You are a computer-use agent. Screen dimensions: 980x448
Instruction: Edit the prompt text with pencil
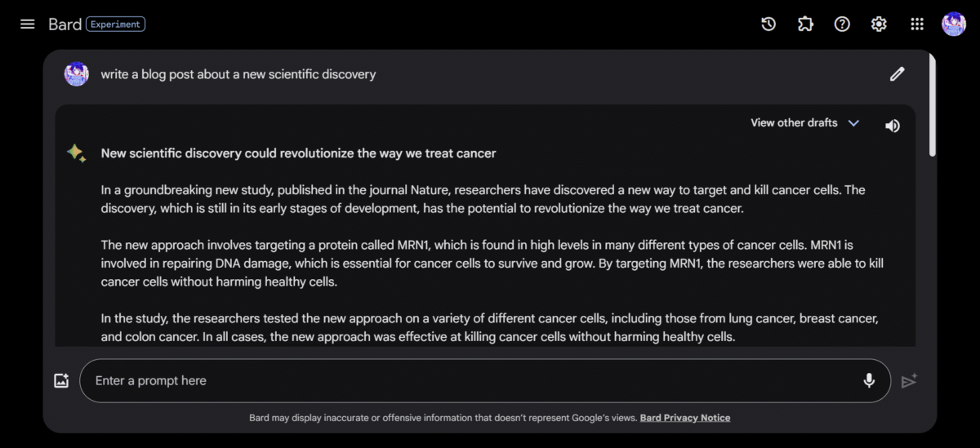point(897,74)
